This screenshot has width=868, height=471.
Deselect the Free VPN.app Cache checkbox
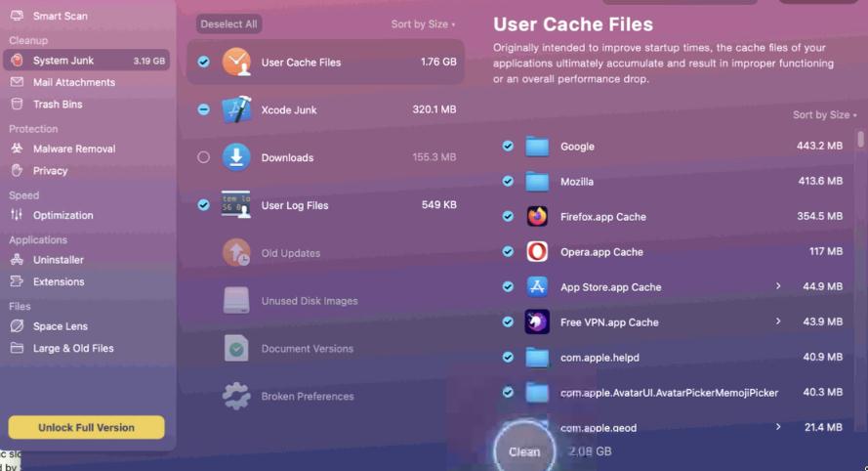coord(508,321)
